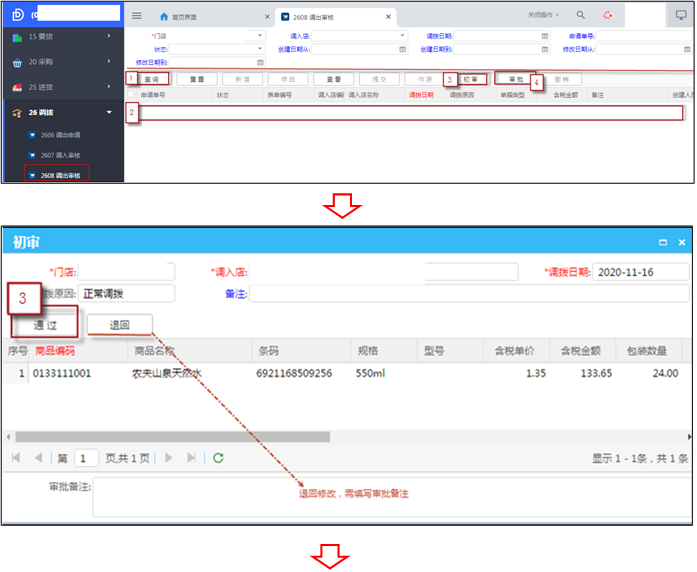Screen dimensions: 697x572
Task: Click the 20 采购 basket icon in the sidebar
Action: [x=17, y=63]
